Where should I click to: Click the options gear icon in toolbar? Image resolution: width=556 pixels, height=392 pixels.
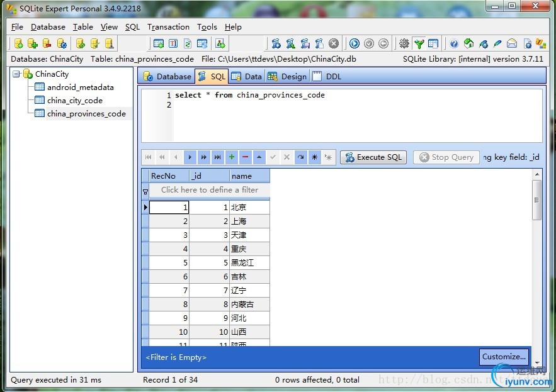(x=404, y=43)
